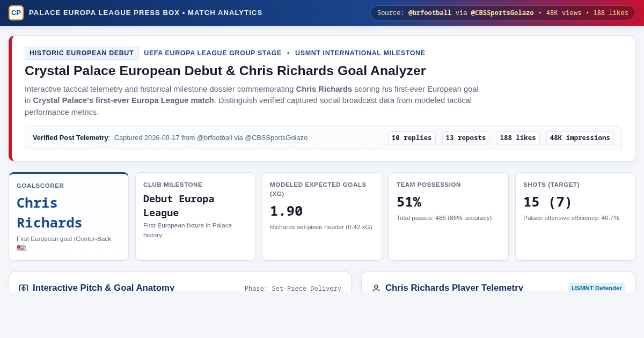Select the 188 likes stat chip
Viewport: 644px width, 338px height.
[x=518, y=138]
